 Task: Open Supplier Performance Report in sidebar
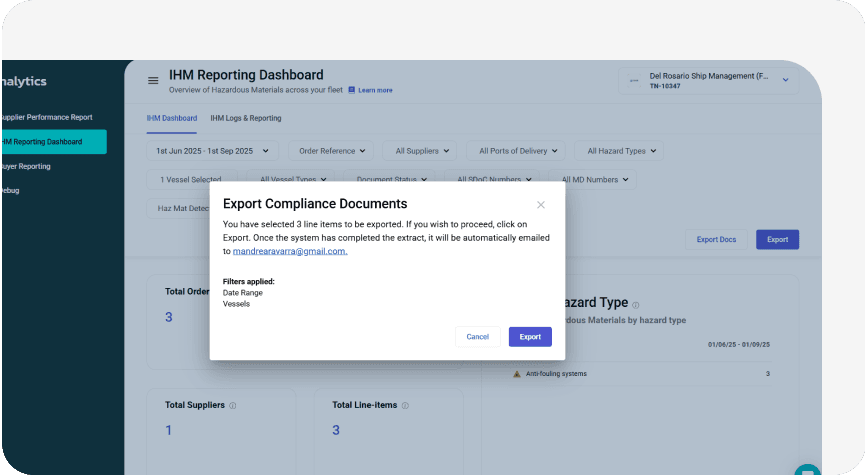[46, 117]
